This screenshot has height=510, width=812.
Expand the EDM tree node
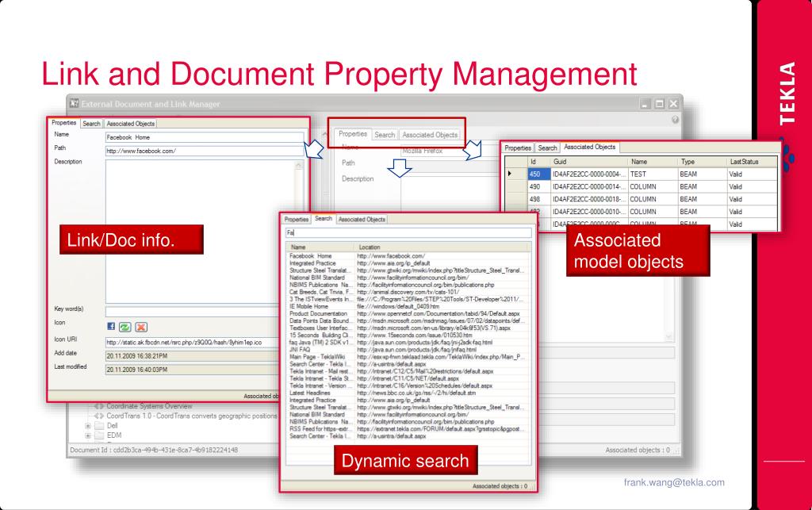tap(88, 435)
